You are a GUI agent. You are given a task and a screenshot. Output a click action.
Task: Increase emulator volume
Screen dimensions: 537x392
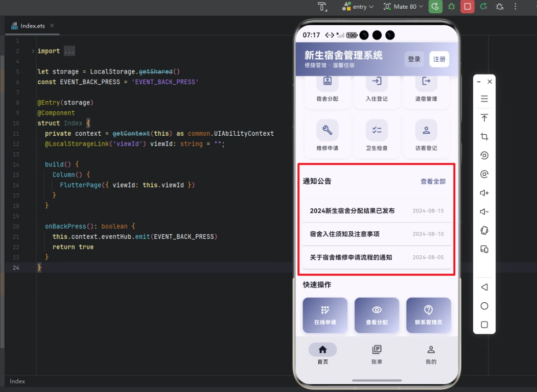pos(484,193)
